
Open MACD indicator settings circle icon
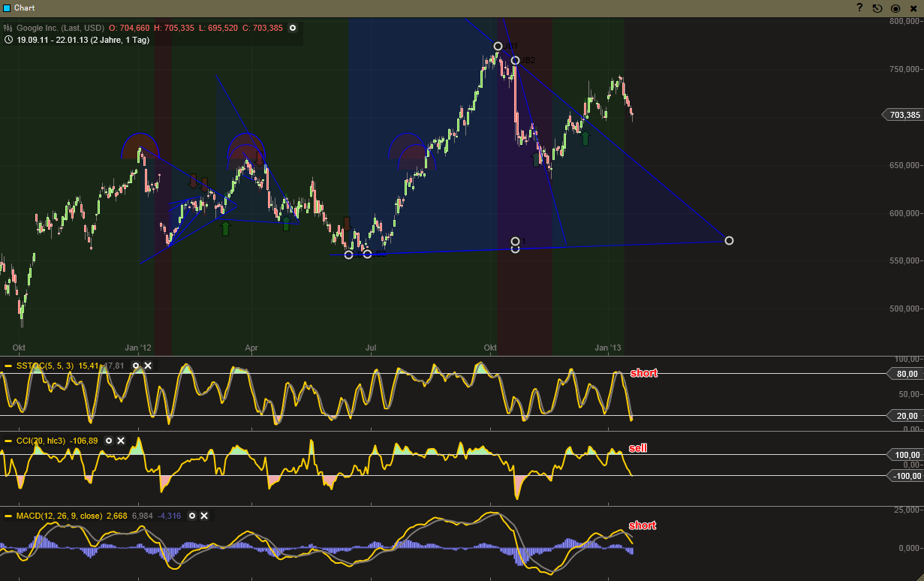point(192,516)
